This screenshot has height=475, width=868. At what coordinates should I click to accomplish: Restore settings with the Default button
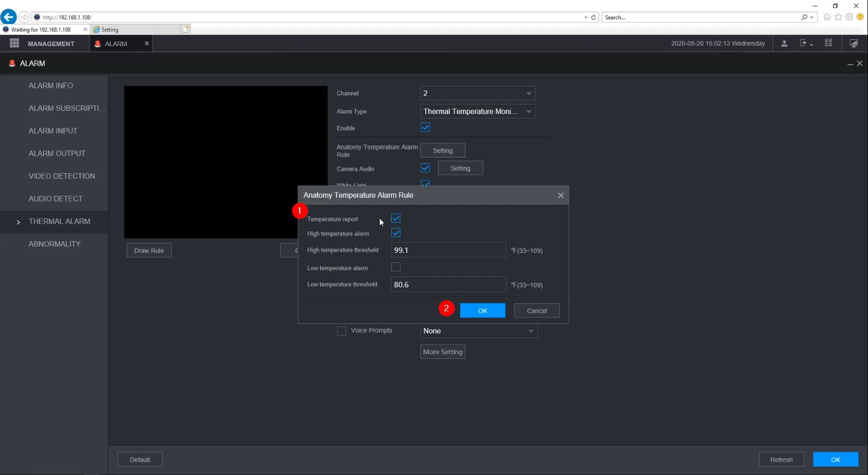140,460
